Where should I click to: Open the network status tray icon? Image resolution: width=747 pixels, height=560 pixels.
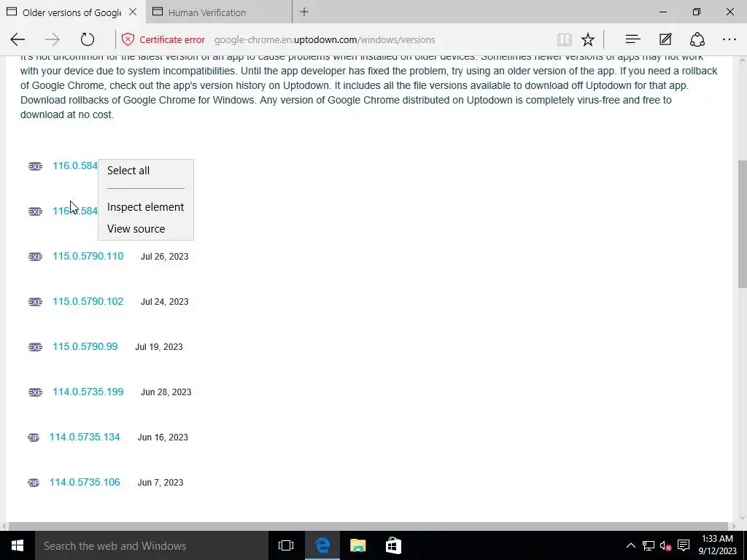[x=648, y=545]
